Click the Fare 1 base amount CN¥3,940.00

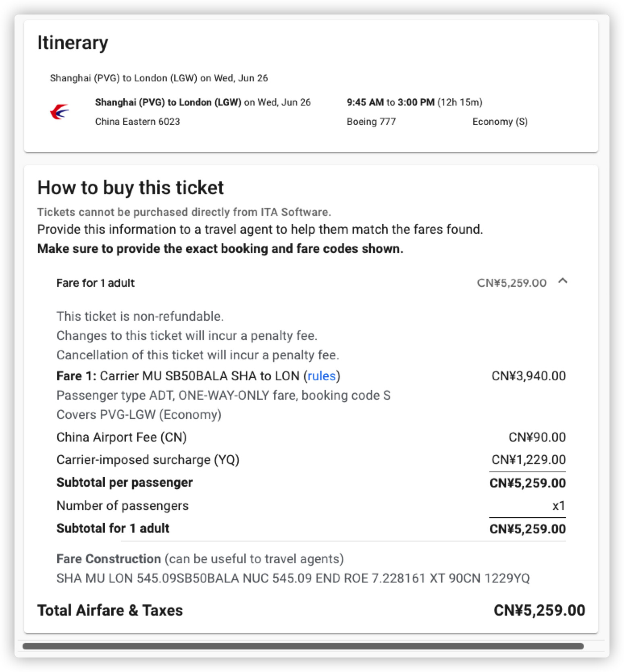[528, 376]
